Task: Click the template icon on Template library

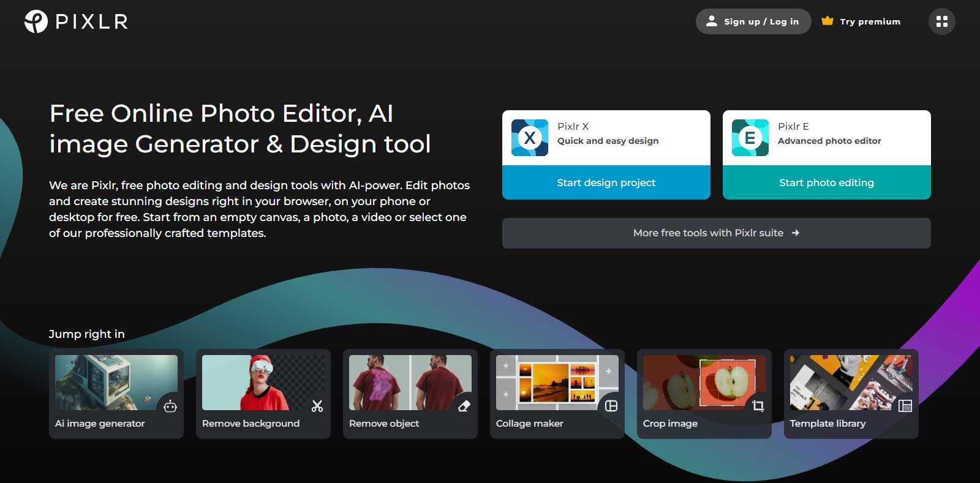Action: click(x=905, y=406)
